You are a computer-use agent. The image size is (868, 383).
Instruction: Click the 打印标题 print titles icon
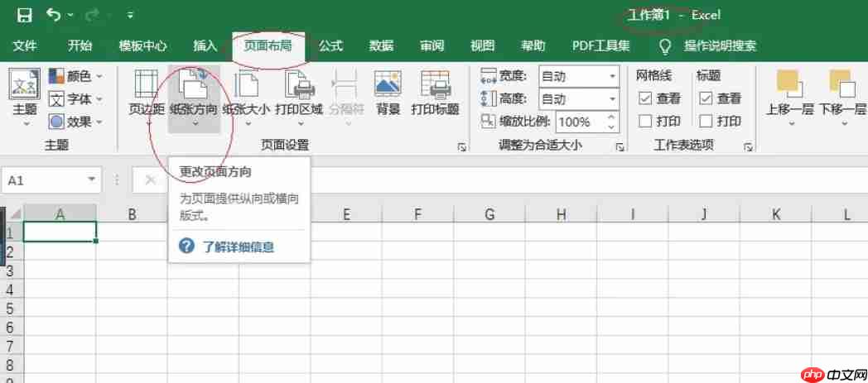point(435,84)
